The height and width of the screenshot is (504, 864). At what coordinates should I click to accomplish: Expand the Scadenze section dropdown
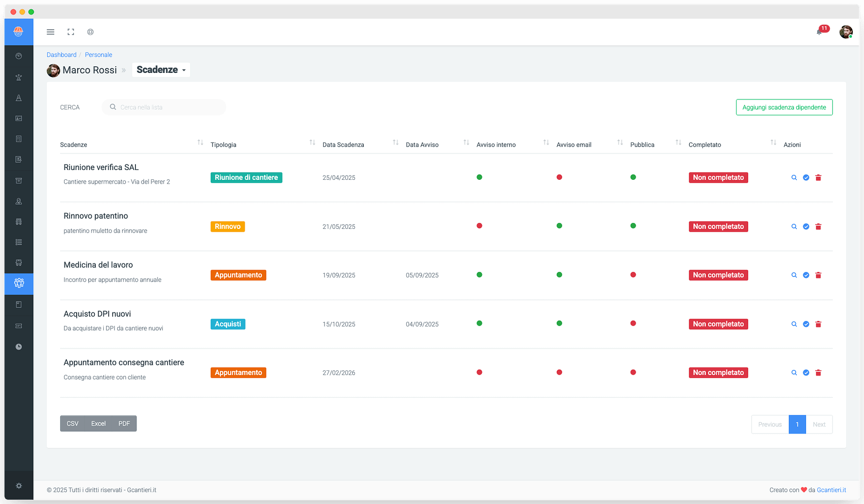[x=161, y=70]
